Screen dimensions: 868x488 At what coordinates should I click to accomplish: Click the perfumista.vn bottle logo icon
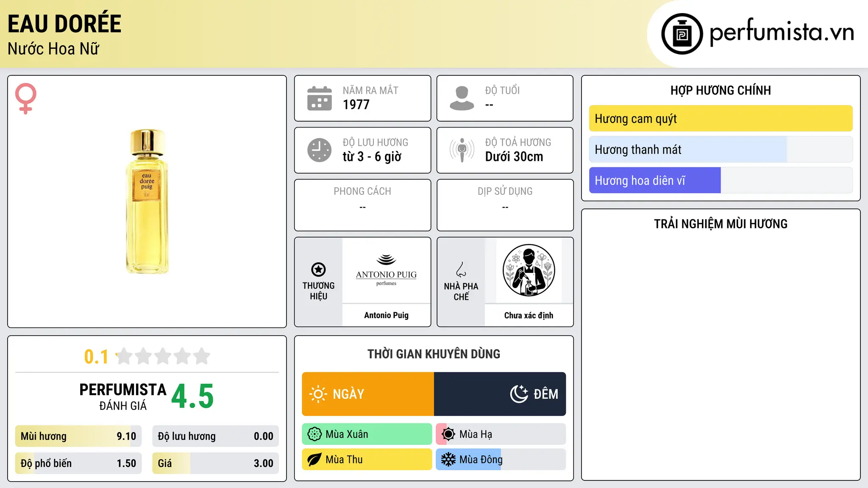(682, 34)
